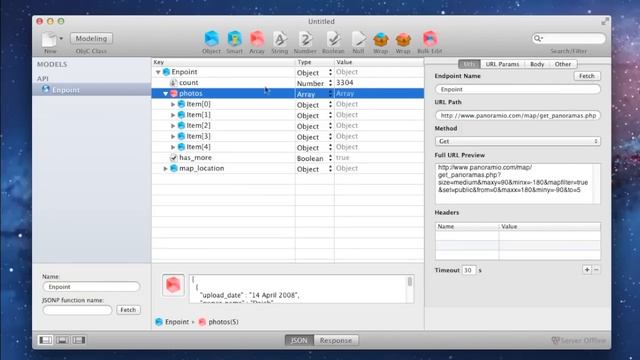The width and height of the screenshot is (640, 360).
Task: Click the Headers Name column header
Action: pyautogui.click(x=467, y=226)
